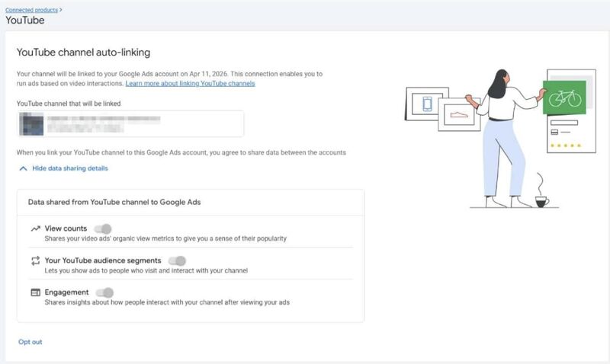Viewport: 610px width, 364px height.
Task: Click the green bicycle card in the illustration
Action: point(564,98)
